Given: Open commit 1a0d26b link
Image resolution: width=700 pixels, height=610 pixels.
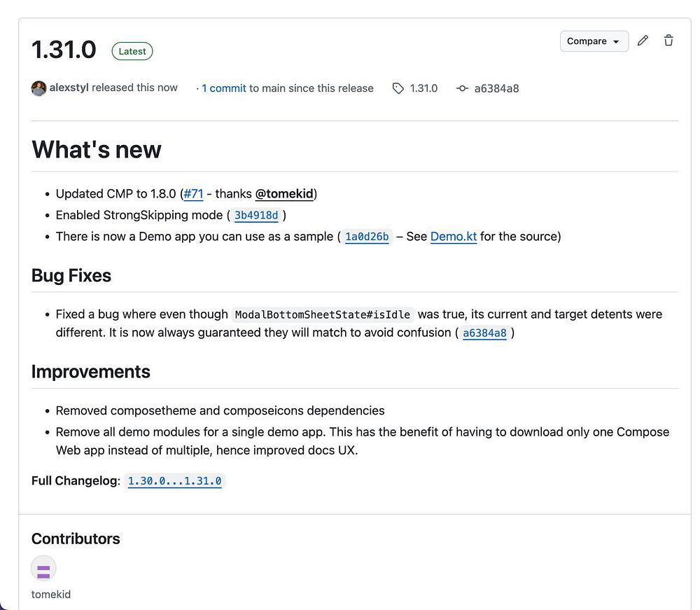Looking at the screenshot, I should click(367, 237).
